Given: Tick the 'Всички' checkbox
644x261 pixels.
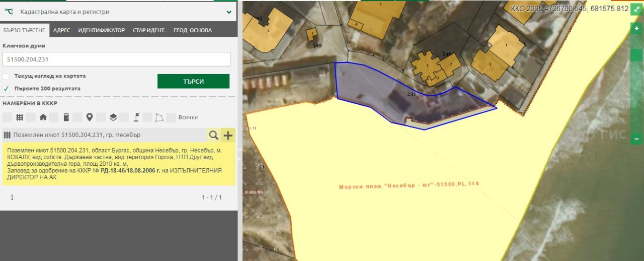Looking at the screenshot, I should pyautogui.click(x=171, y=117).
